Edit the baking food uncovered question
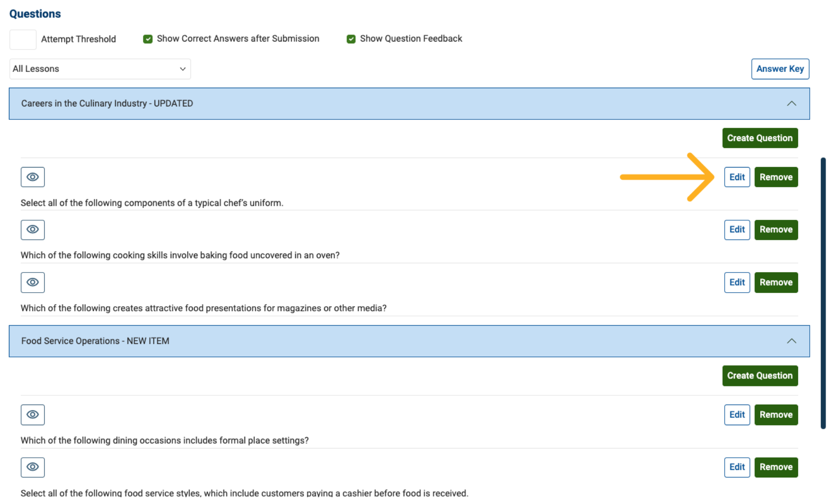The height and width of the screenshot is (504, 827). [737, 230]
